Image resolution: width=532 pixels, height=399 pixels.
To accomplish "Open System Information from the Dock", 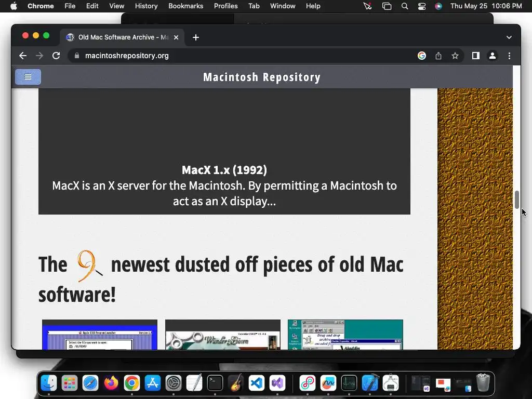I will click(x=391, y=383).
